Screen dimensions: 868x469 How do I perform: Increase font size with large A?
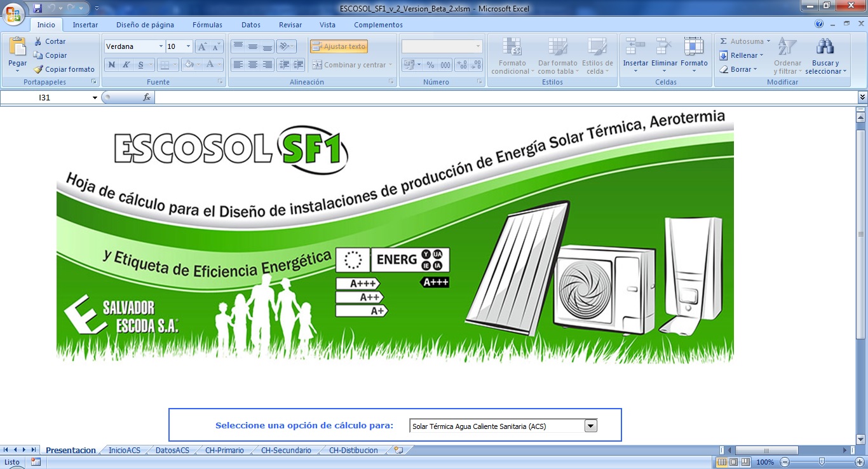pos(202,46)
